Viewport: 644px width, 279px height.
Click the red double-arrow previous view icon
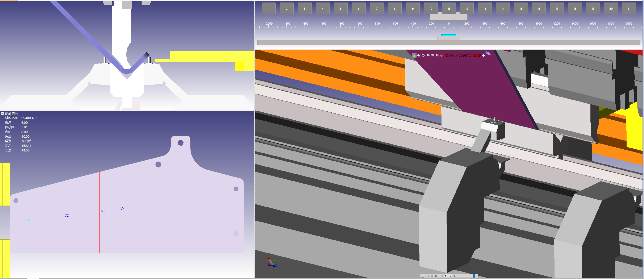point(442,55)
